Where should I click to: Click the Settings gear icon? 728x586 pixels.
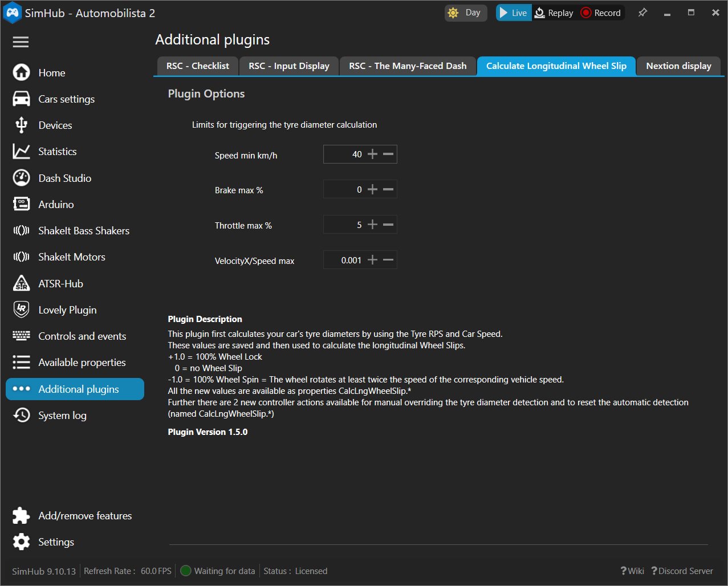(x=21, y=542)
